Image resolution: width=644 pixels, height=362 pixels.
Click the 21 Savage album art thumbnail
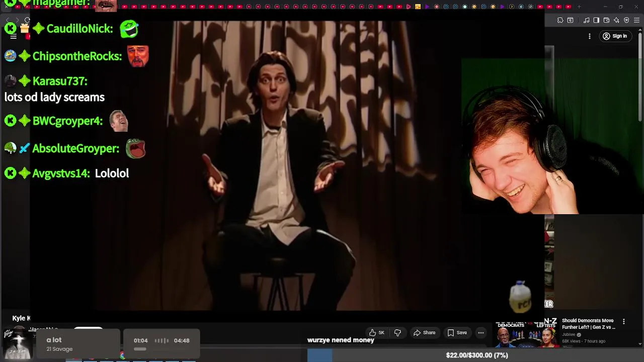18,343
